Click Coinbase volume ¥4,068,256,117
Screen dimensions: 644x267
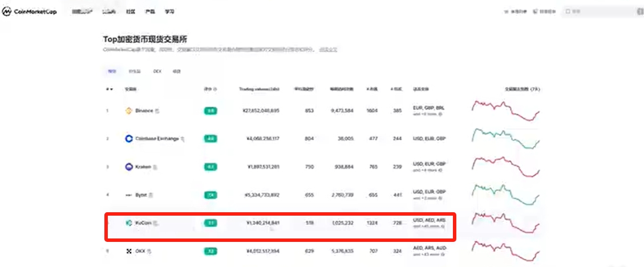(262, 139)
